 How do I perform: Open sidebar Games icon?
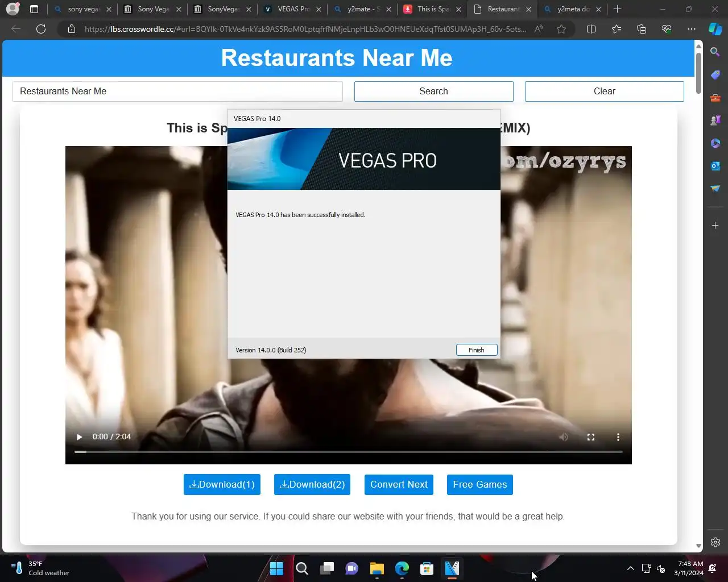click(x=715, y=120)
